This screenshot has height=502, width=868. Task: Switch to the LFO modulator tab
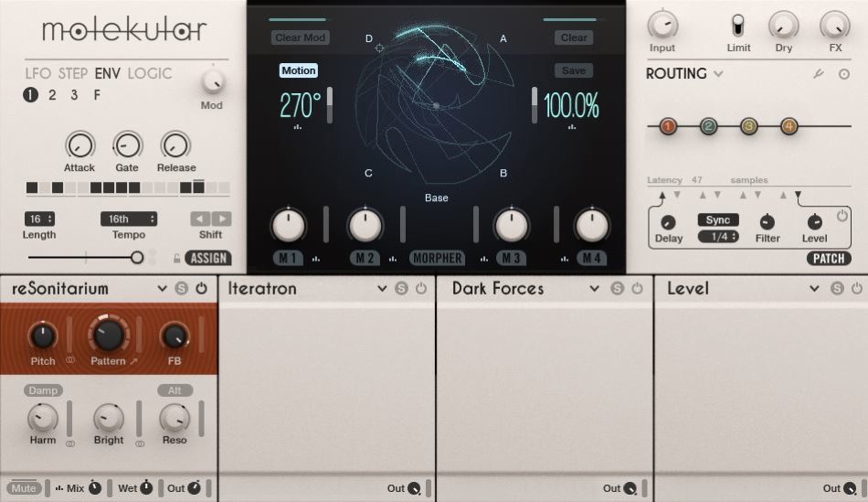(x=38, y=73)
